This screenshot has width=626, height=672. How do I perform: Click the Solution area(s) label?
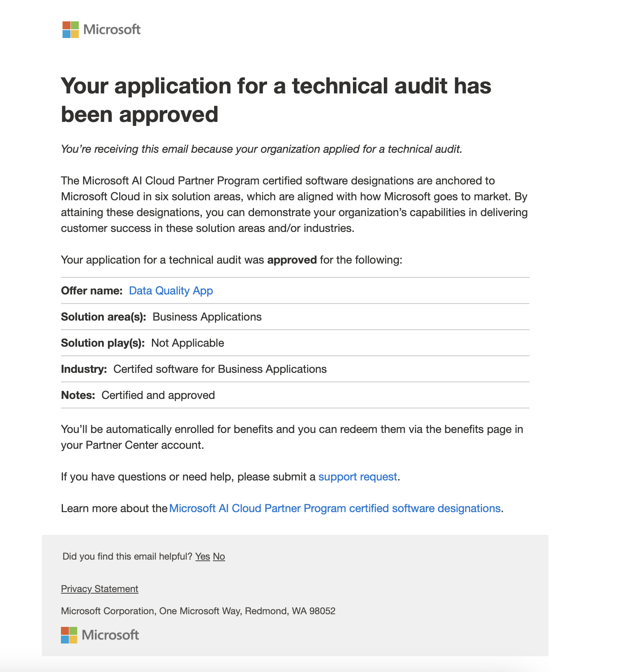(x=104, y=317)
